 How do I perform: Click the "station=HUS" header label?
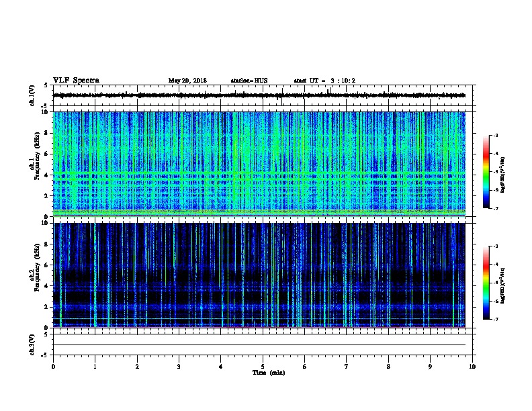click(x=249, y=81)
